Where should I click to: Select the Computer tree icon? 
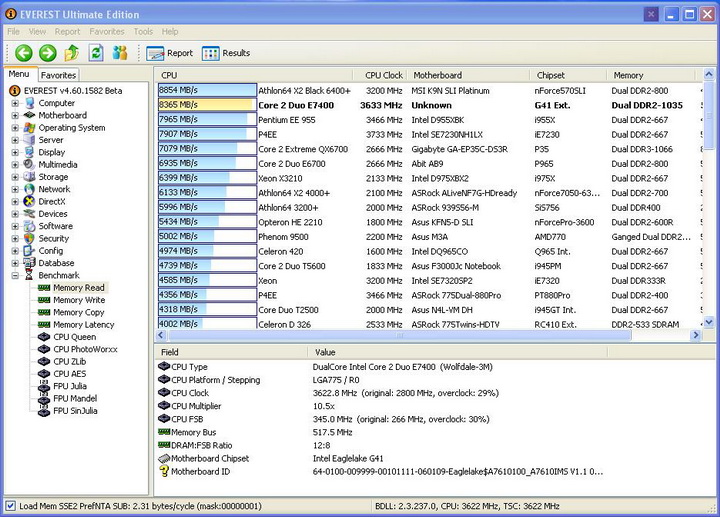(29, 103)
